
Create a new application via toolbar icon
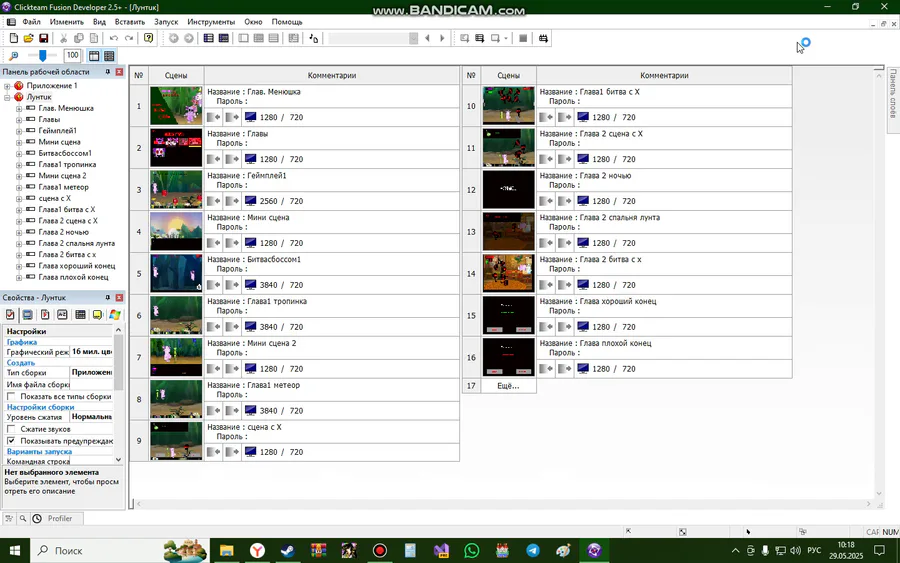(x=14, y=38)
